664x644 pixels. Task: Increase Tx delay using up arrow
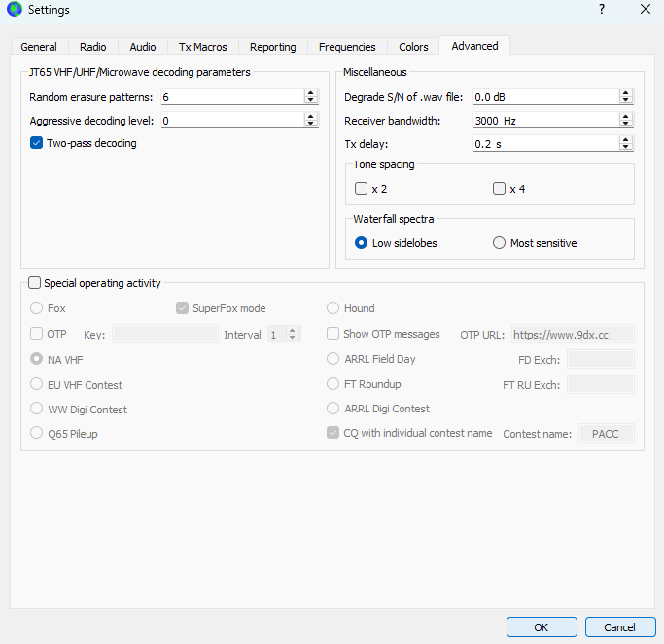626,139
